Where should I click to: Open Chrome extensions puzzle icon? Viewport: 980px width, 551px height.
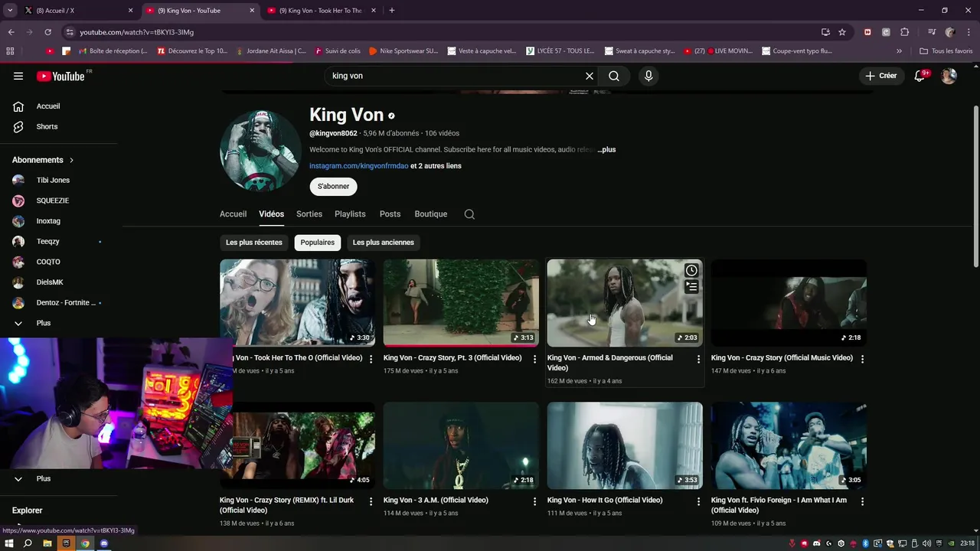tap(905, 32)
